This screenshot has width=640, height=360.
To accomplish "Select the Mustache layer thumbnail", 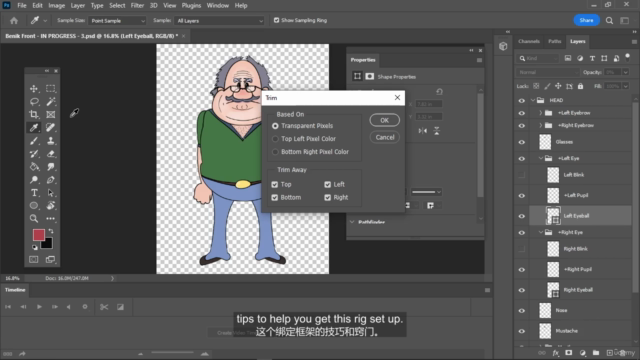I will [x=545, y=331].
